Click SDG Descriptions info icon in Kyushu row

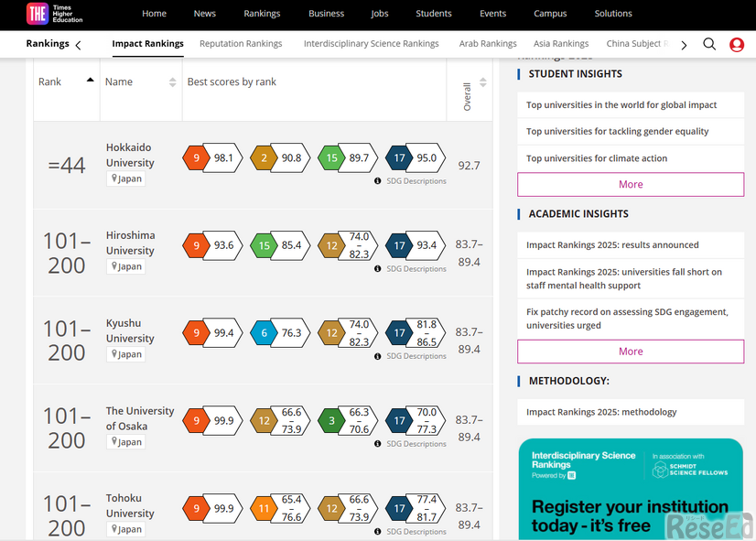377,356
